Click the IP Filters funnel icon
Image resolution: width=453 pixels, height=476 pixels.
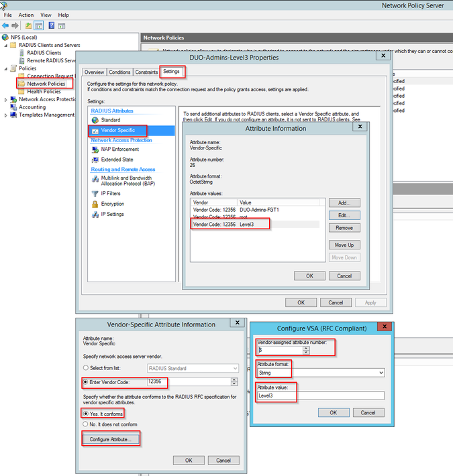(x=95, y=194)
